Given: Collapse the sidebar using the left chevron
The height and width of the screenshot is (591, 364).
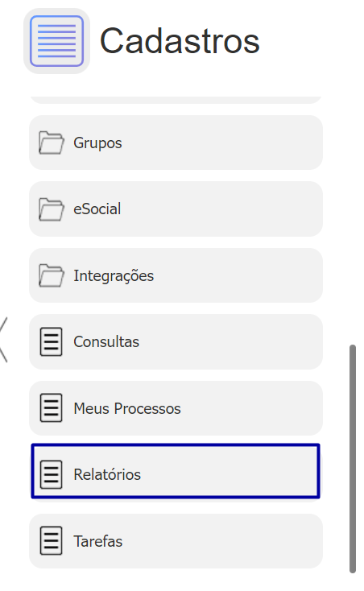Looking at the screenshot, I should coord(4,340).
